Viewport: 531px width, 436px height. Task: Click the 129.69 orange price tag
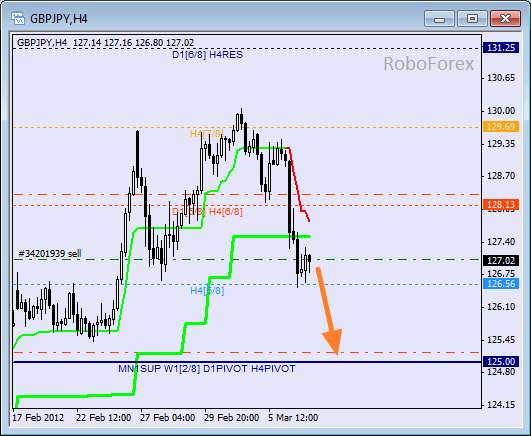point(501,127)
